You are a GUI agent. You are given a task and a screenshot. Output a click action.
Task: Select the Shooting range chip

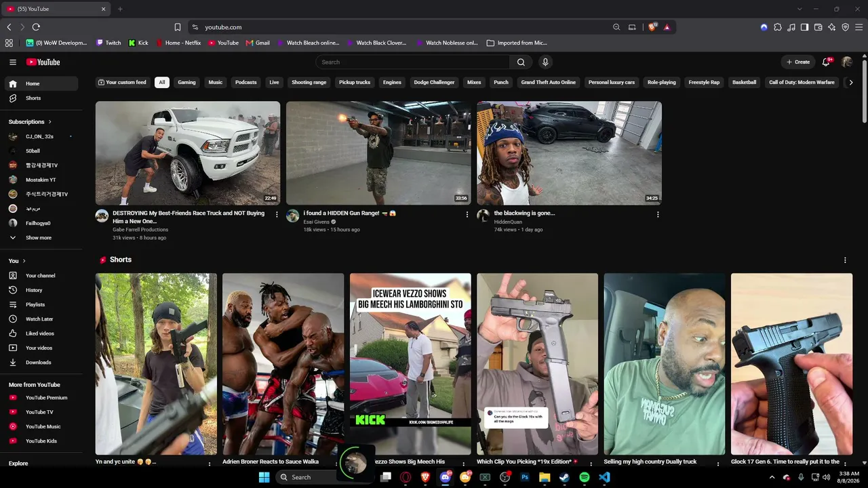click(x=309, y=83)
